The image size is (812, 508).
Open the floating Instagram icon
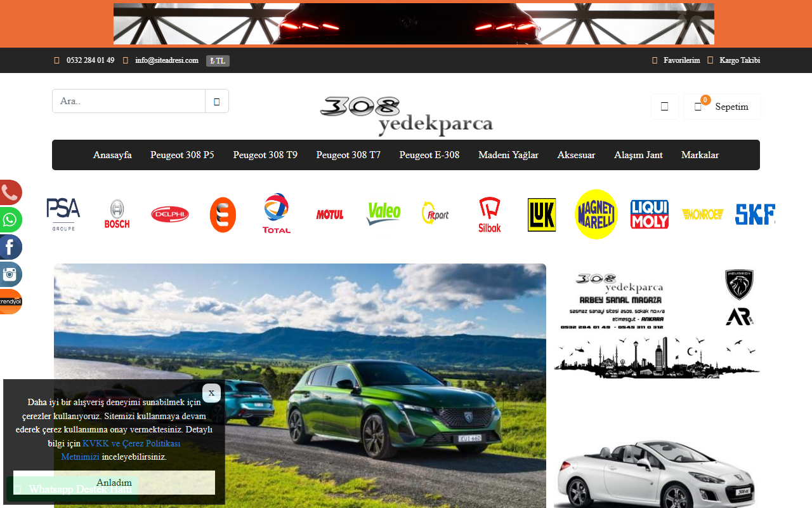(10, 274)
